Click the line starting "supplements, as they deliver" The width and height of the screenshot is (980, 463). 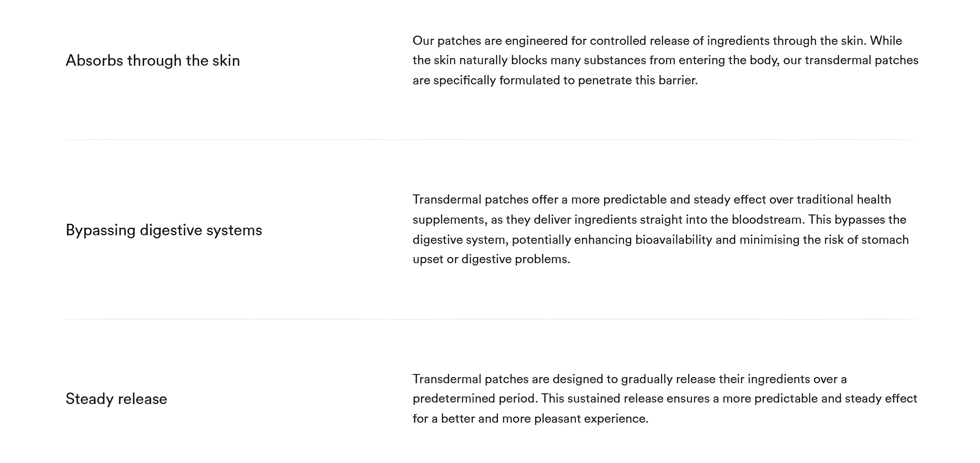pos(659,220)
